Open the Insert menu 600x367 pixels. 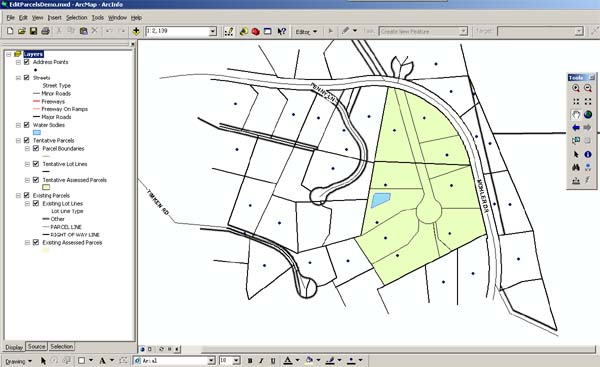click(x=54, y=18)
